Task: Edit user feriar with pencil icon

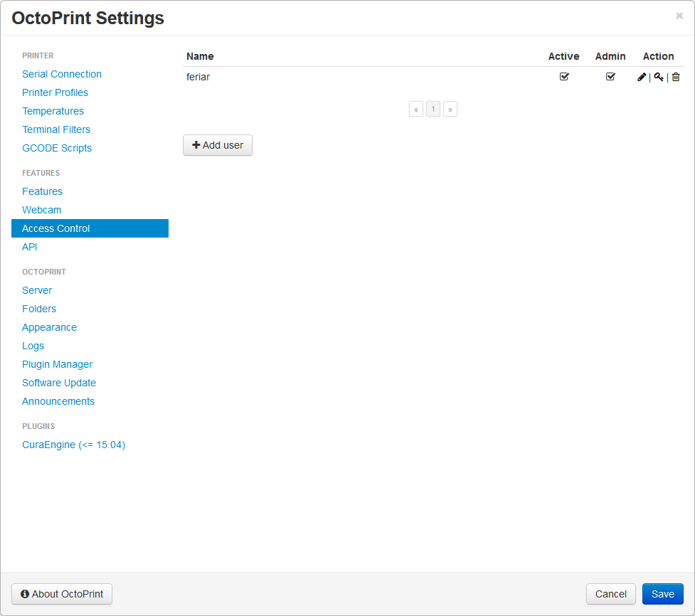Action: coord(642,77)
